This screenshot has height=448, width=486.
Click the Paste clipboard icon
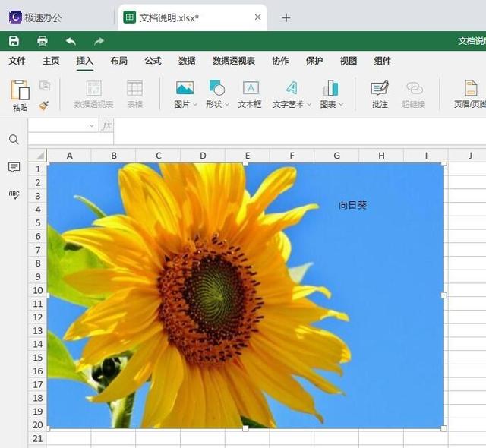(x=20, y=91)
